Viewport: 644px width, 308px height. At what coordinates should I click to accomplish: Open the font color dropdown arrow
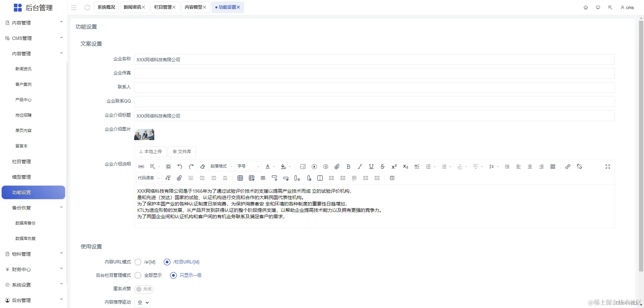[x=274, y=167]
